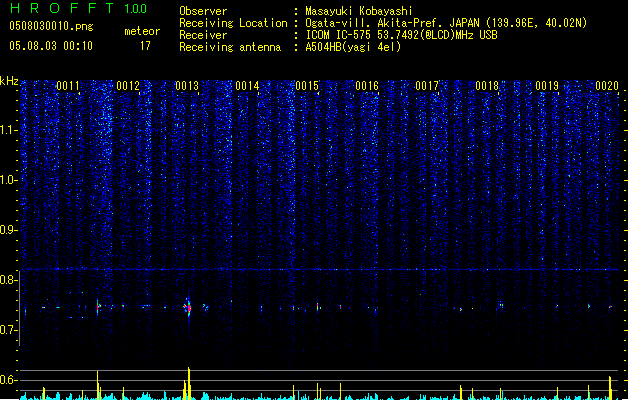Click time marker 0020
Screen dimensions: 629x400
coord(607,86)
